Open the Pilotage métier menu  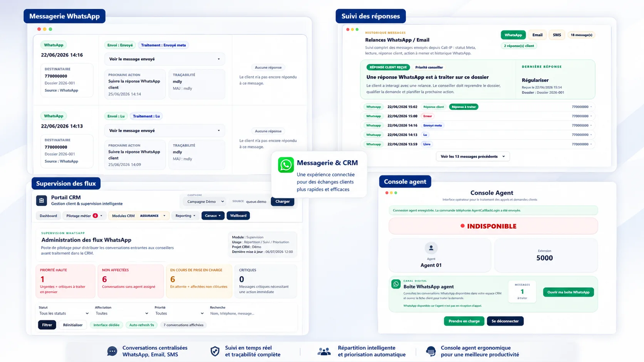(x=84, y=216)
